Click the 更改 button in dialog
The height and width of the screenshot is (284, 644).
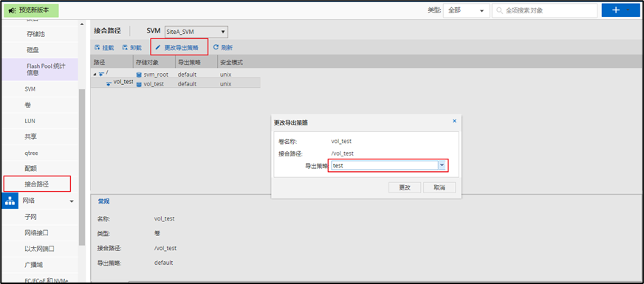(405, 187)
